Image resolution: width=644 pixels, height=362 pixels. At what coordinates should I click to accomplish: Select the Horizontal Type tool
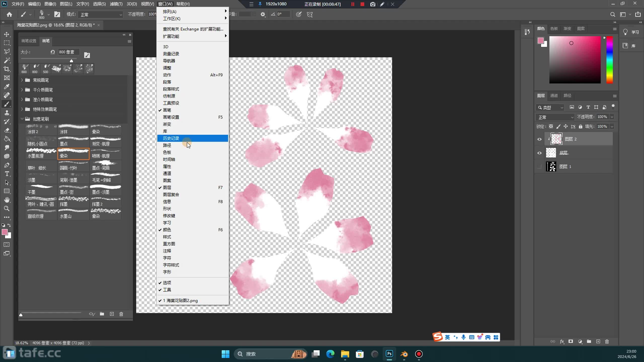[7, 174]
